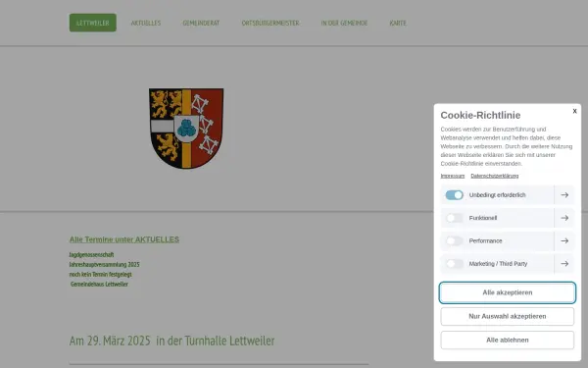Reject all cookies with Alle ablehnen
Image resolution: width=588 pixels, height=368 pixels.
pos(507,340)
